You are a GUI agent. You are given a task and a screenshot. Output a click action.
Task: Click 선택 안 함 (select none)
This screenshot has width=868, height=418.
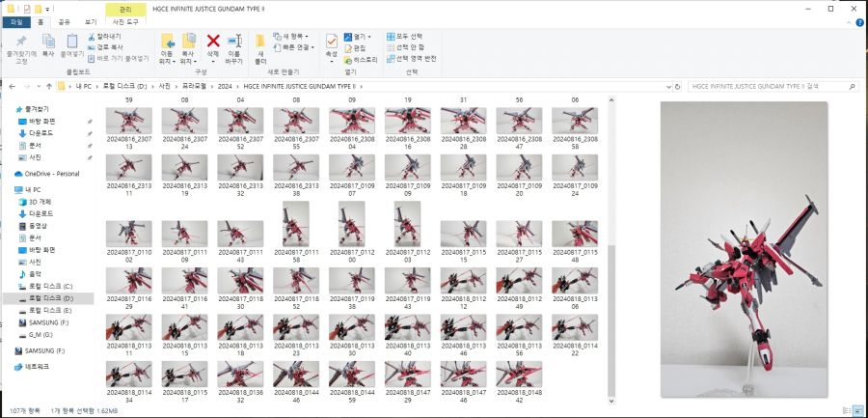coord(406,47)
